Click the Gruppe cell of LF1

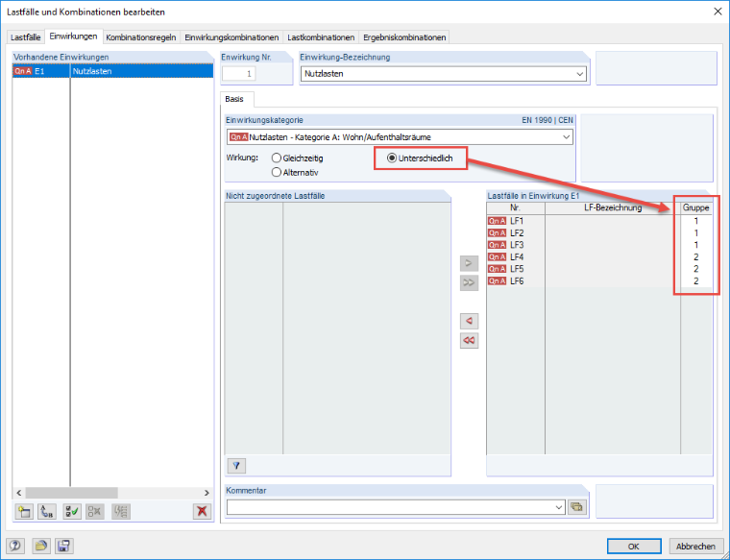point(696,221)
